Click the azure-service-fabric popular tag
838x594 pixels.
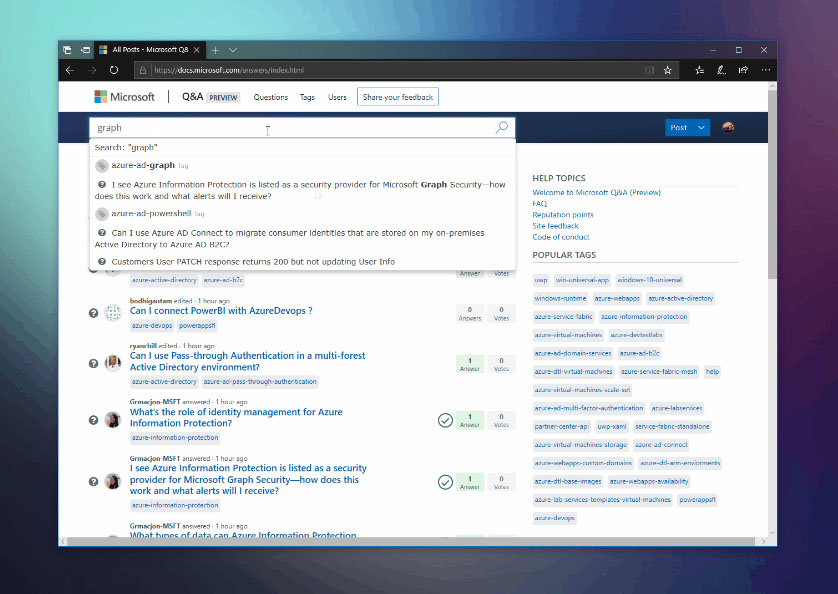click(x=563, y=317)
